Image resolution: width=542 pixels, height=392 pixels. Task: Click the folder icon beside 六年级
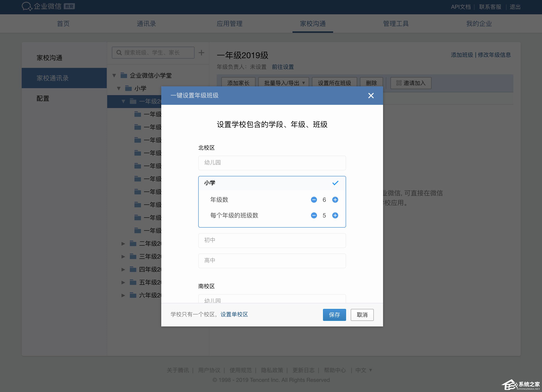click(x=133, y=295)
